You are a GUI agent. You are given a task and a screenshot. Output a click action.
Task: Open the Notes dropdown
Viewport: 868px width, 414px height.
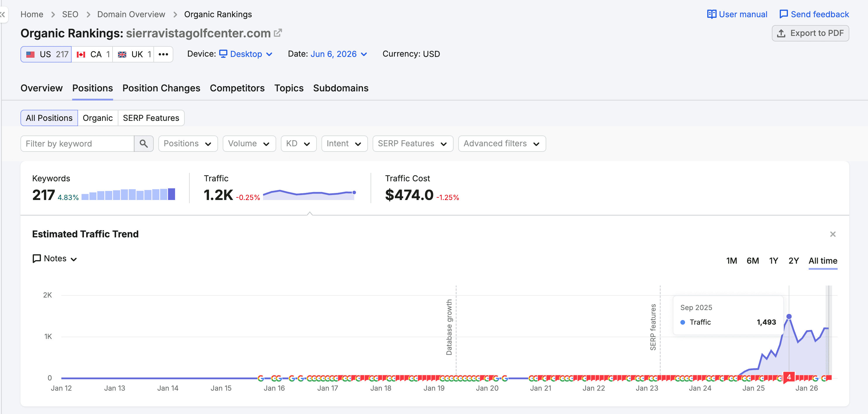[x=55, y=258]
